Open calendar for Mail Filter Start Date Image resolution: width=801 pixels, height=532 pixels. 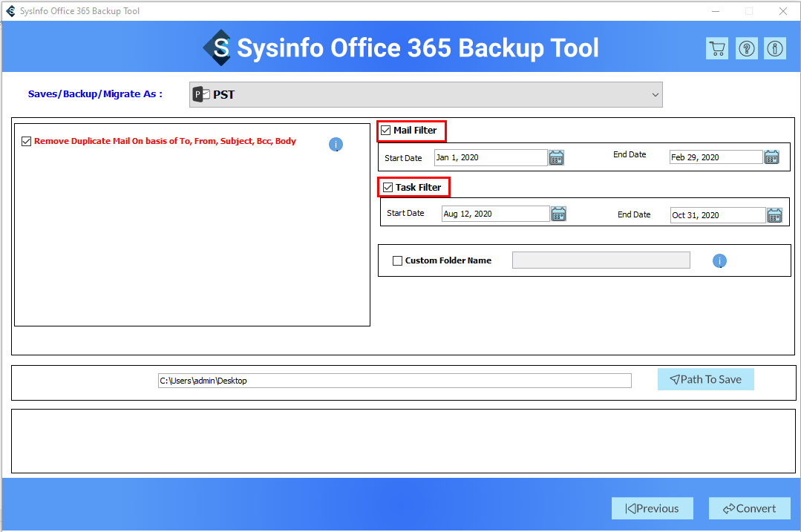556,158
